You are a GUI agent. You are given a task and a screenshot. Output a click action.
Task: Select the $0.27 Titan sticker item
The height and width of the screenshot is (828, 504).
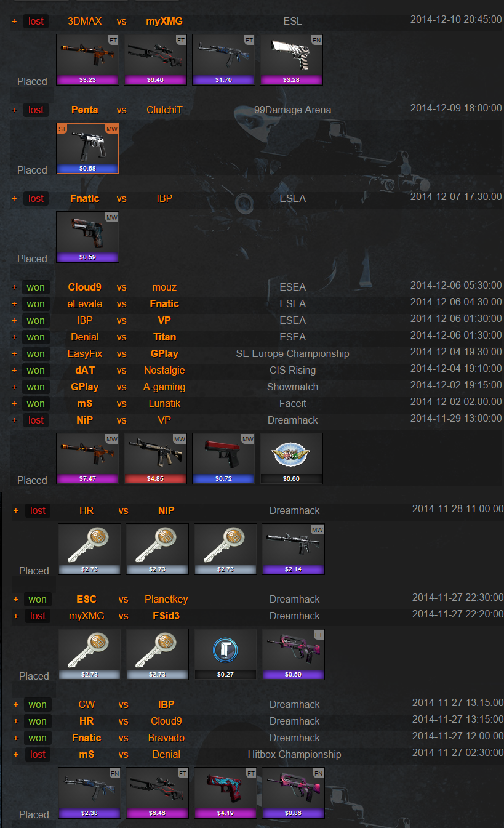tap(225, 654)
